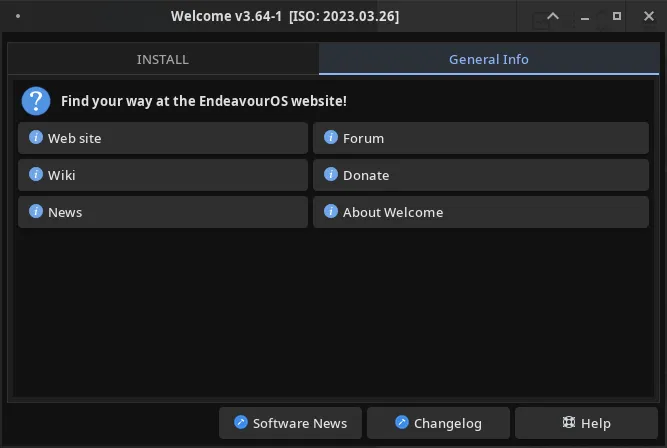This screenshot has width=667, height=448.
Task: Roll up window with the chevron button
Action: point(553,16)
